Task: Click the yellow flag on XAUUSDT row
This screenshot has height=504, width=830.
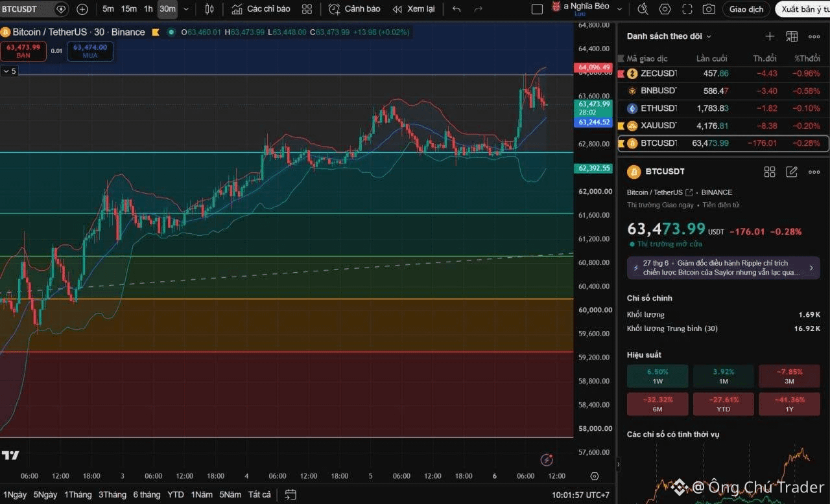Action: (621, 126)
